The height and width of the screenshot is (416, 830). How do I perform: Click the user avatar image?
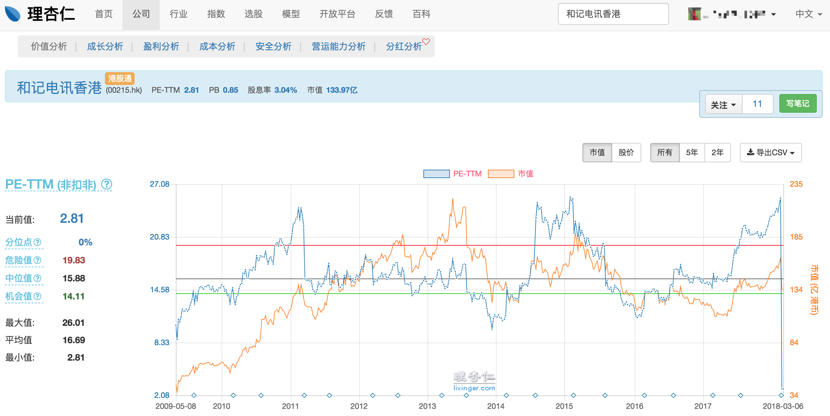click(694, 14)
